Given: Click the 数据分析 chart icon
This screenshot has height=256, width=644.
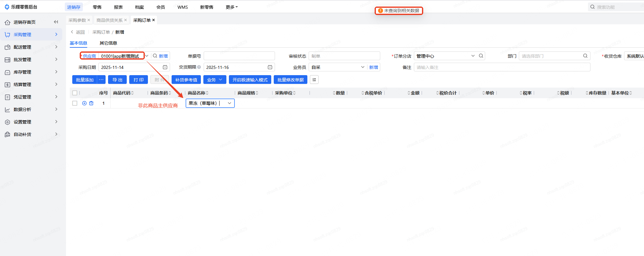Looking at the screenshot, I should (7, 109).
